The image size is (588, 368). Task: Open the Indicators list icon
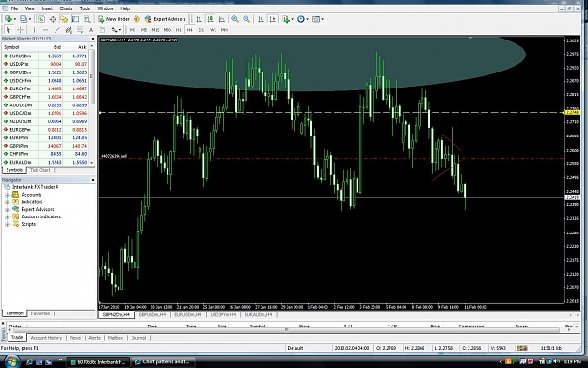click(x=287, y=19)
